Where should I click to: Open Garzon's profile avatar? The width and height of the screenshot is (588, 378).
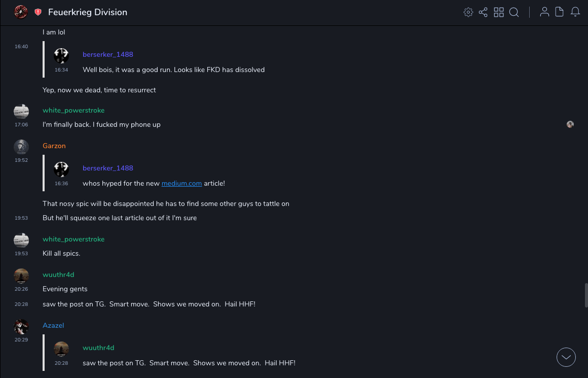coord(21,147)
